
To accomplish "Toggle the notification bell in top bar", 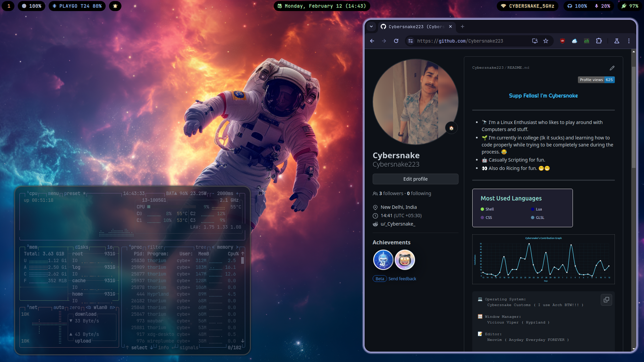I will coord(115,6).
